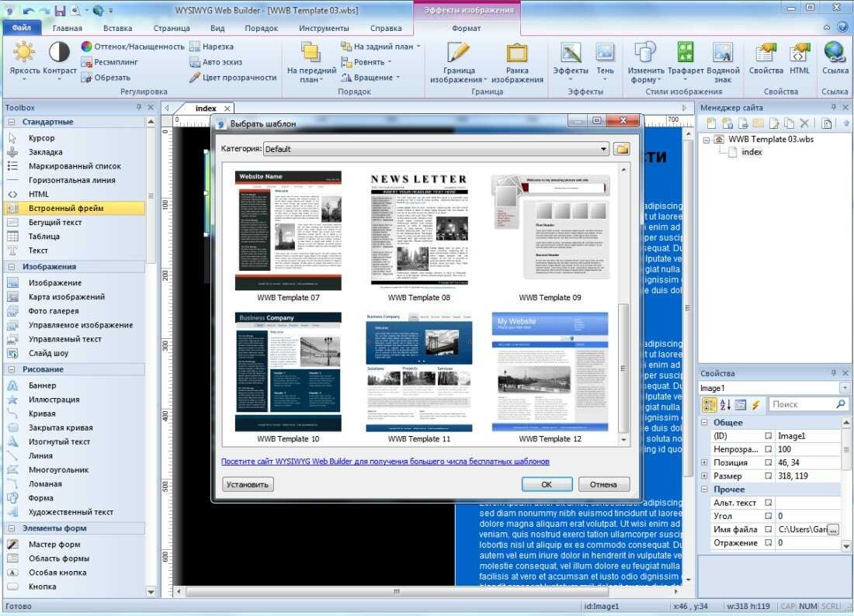Open the Категория dropdown
The width and height of the screenshot is (854, 616).
pos(436,149)
